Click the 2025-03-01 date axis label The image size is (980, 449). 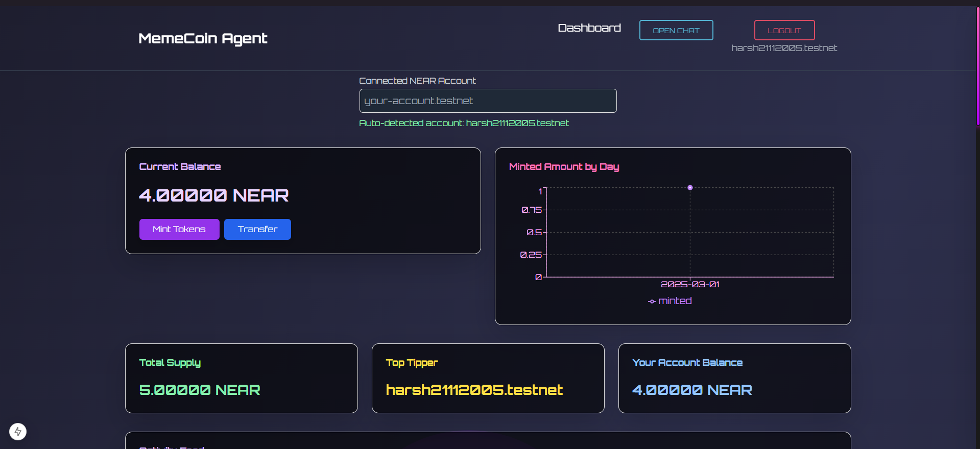pos(690,284)
